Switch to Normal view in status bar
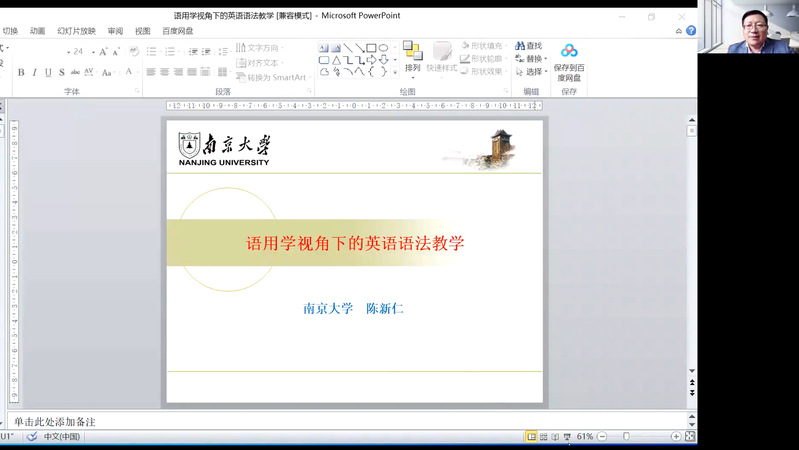 (531, 437)
